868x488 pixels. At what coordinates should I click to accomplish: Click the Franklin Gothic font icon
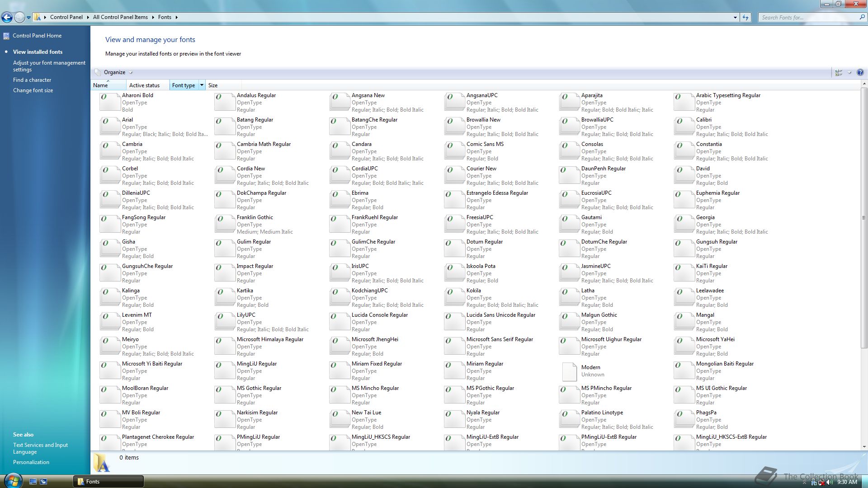(225, 224)
